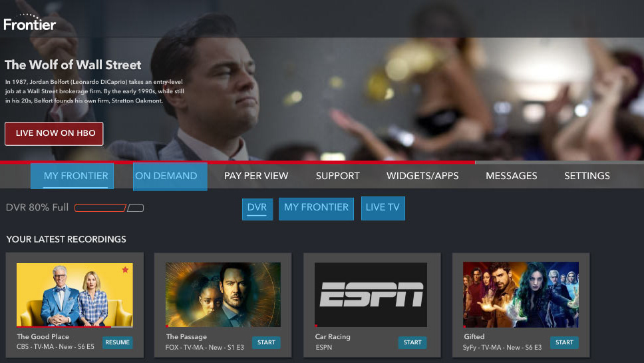Start The Passage recording

coord(266,342)
